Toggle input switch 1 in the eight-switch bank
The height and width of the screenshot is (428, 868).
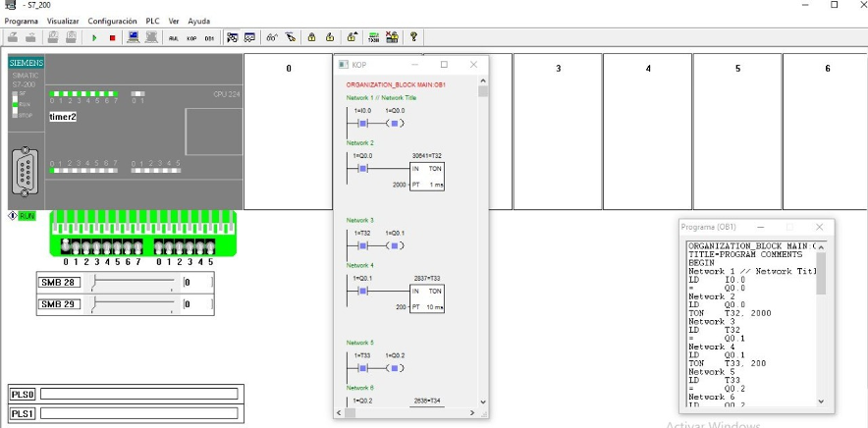click(76, 247)
